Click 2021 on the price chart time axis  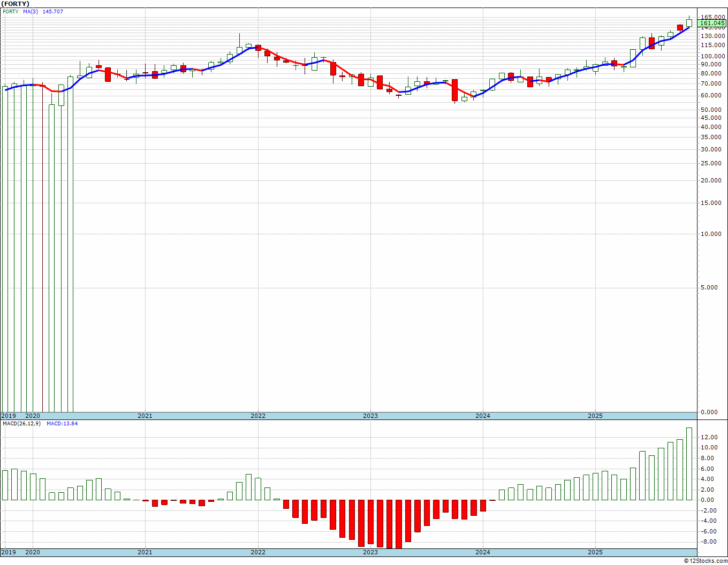[x=145, y=416]
